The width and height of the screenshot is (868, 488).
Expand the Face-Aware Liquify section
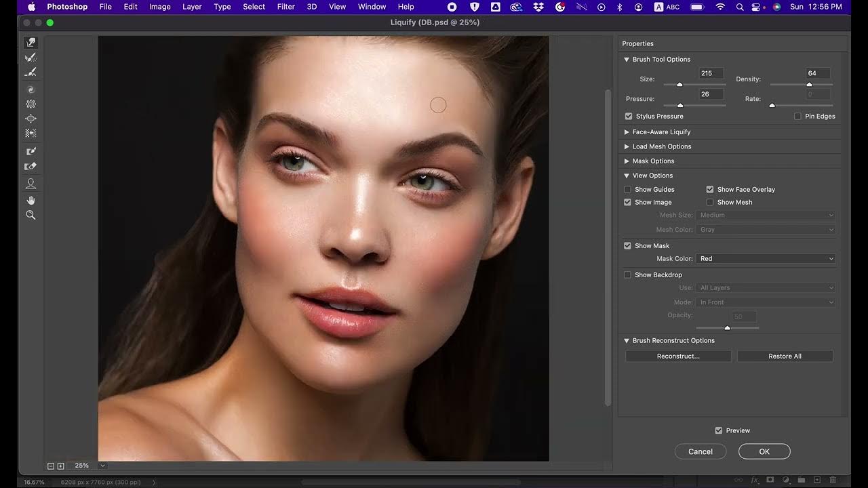[x=627, y=132]
